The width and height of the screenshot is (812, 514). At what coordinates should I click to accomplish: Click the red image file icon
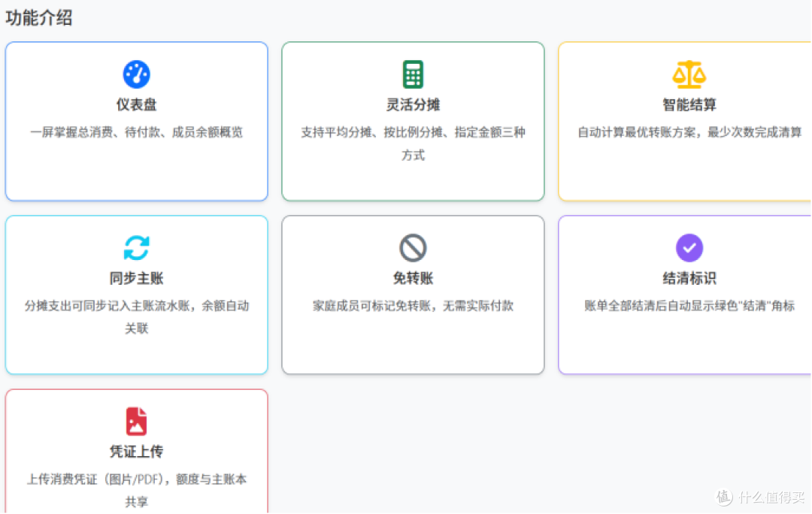(x=136, y=421)
